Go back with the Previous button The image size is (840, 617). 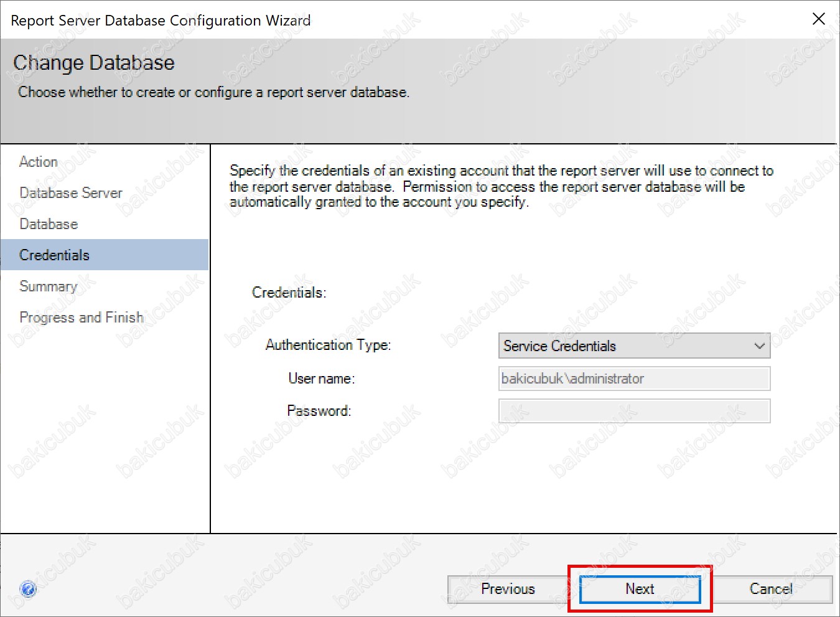point(508,589)
